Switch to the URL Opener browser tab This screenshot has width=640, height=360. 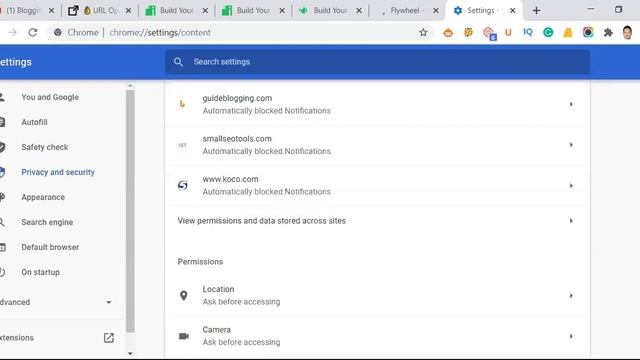click(100, 11)
